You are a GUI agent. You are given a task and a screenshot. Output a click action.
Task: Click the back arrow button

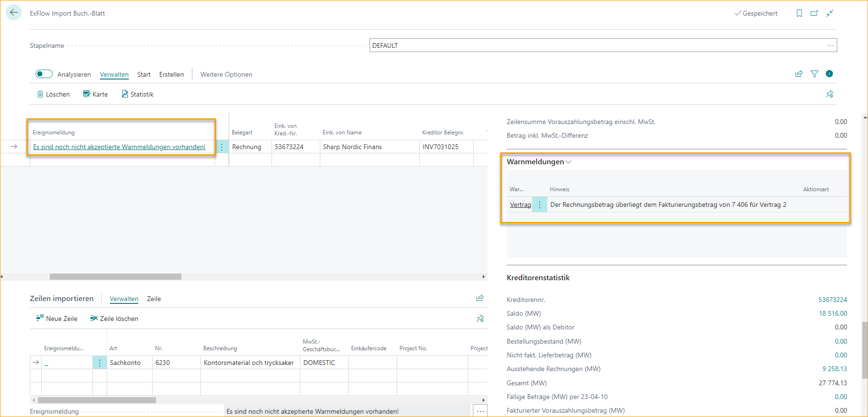click(14, 13)
